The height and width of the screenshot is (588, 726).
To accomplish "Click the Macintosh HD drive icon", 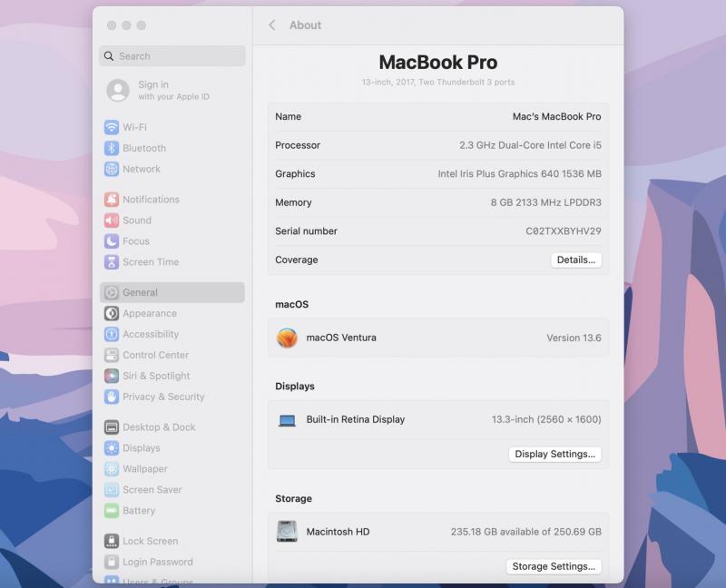I will click(x=287, y=532).
